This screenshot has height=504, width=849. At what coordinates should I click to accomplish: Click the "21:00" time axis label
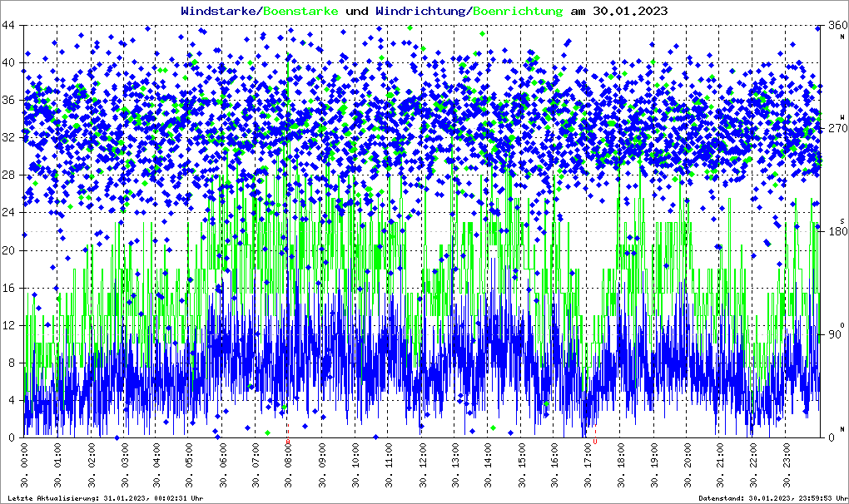(x=721, y=455)
